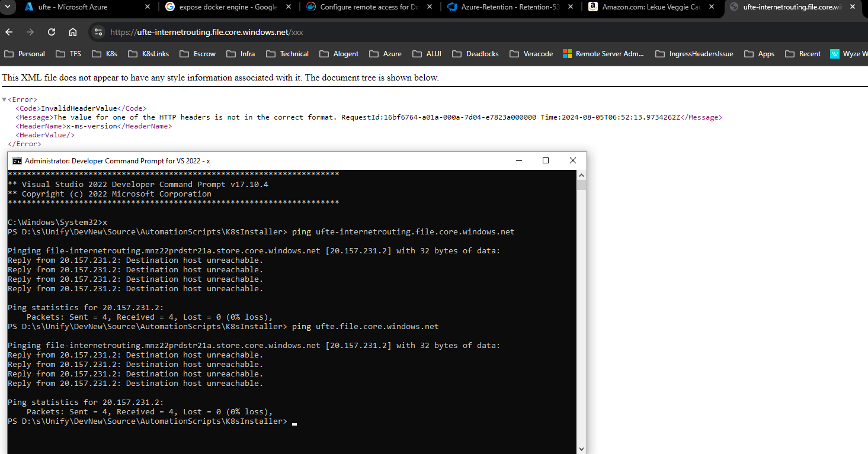Open the Technical bookmarks folder
This screenshot has height=454, width=868.
point(287,54)
